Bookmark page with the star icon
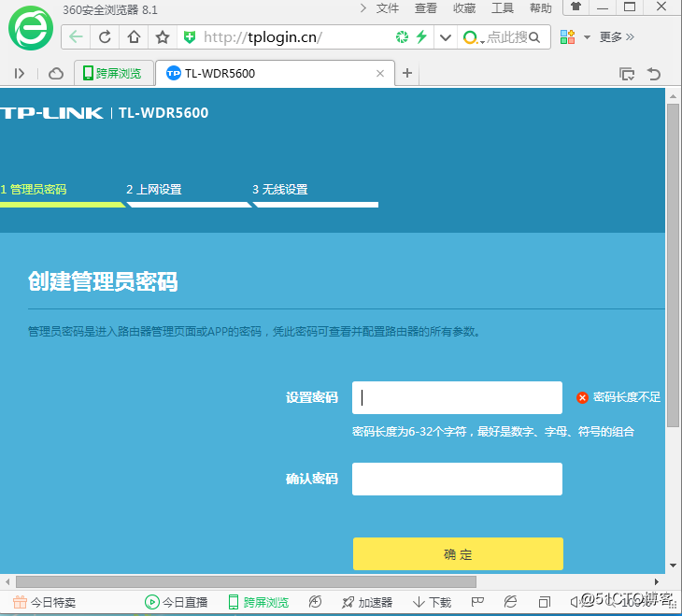 pyautogui.click(x=163, y=37)
